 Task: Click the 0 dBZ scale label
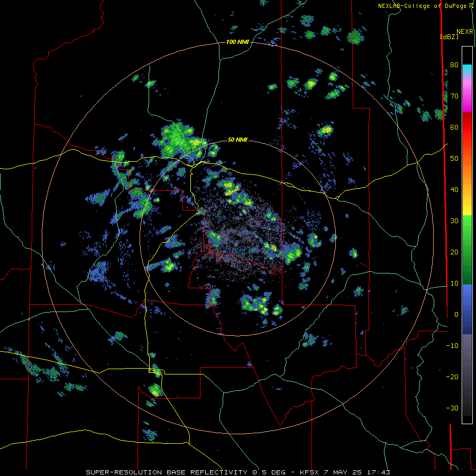[x=456, y=315]
